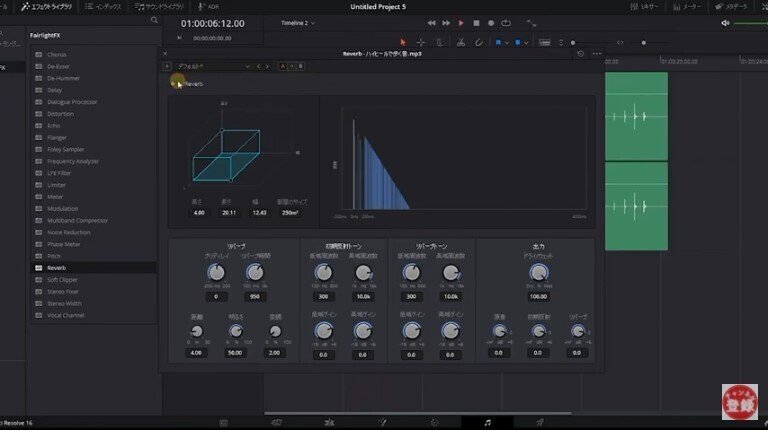Go to next preset arrow in Reverb
This screenshot has height=431, width=768.
coord(267,66)
